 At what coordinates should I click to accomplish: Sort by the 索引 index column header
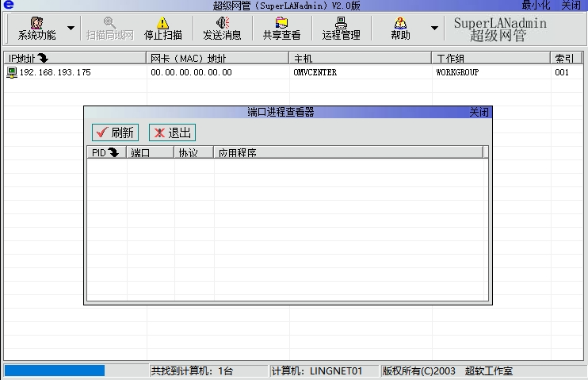[x=567, y=58]
